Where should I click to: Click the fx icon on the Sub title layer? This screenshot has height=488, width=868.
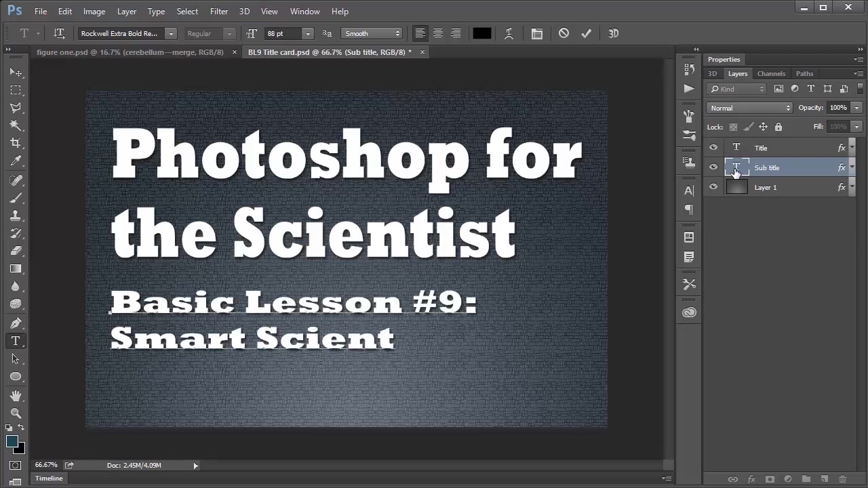(841, 167)
